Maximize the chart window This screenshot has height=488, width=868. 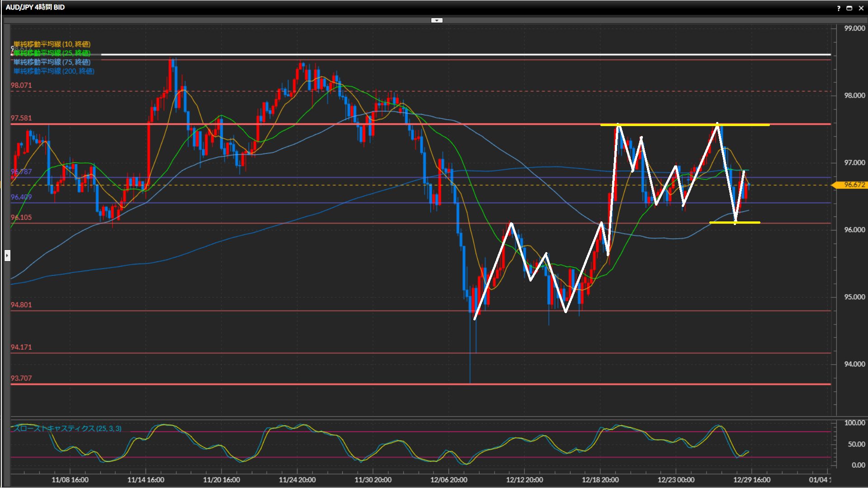[849, 8]
